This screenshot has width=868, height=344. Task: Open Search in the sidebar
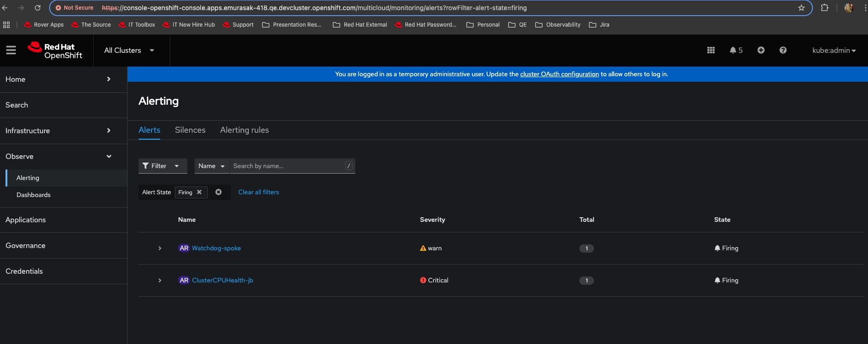pos(63,105)
